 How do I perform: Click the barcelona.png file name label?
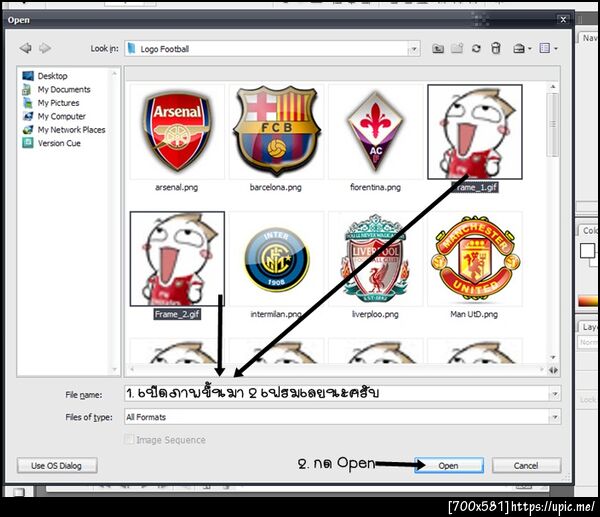[x=276, y=187]
